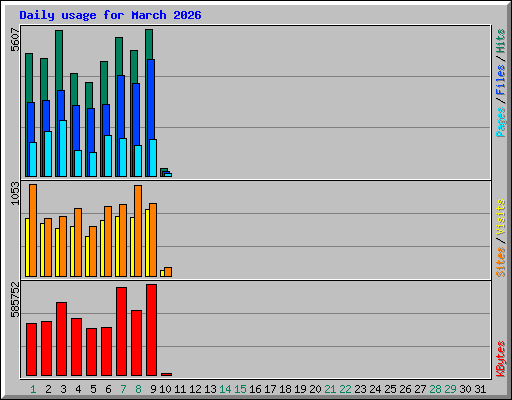Click the red KBytes bar for day 9
Screen dimensions: 512x400
[151, 330]
